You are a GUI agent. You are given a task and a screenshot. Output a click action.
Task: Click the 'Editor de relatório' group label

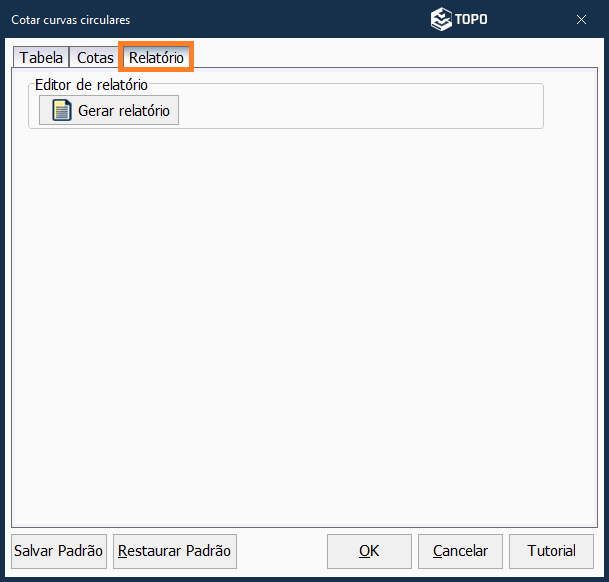pos(91,85)
